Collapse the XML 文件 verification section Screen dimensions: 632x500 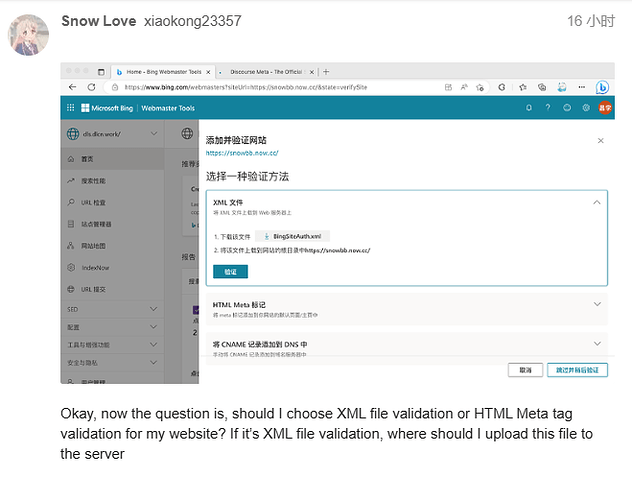(x=597, y=201)
